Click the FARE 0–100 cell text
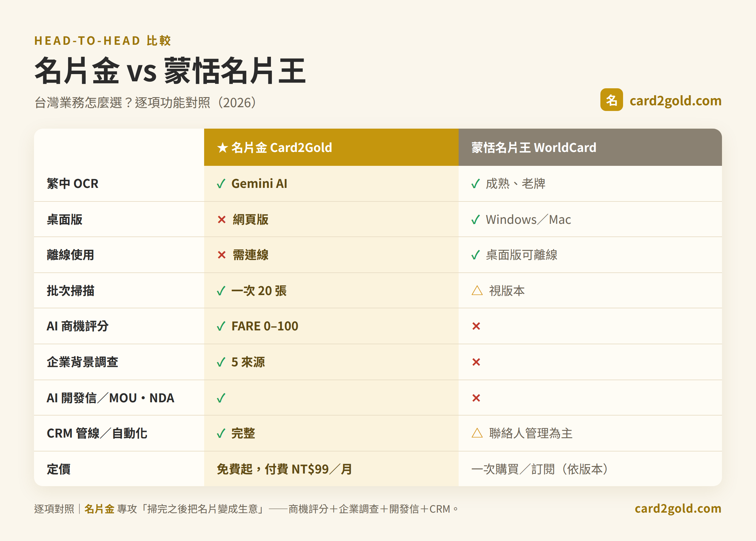Image resolution: width=756 pixels, height=541 pixels. pyautogui.click(x=265, y=326)
